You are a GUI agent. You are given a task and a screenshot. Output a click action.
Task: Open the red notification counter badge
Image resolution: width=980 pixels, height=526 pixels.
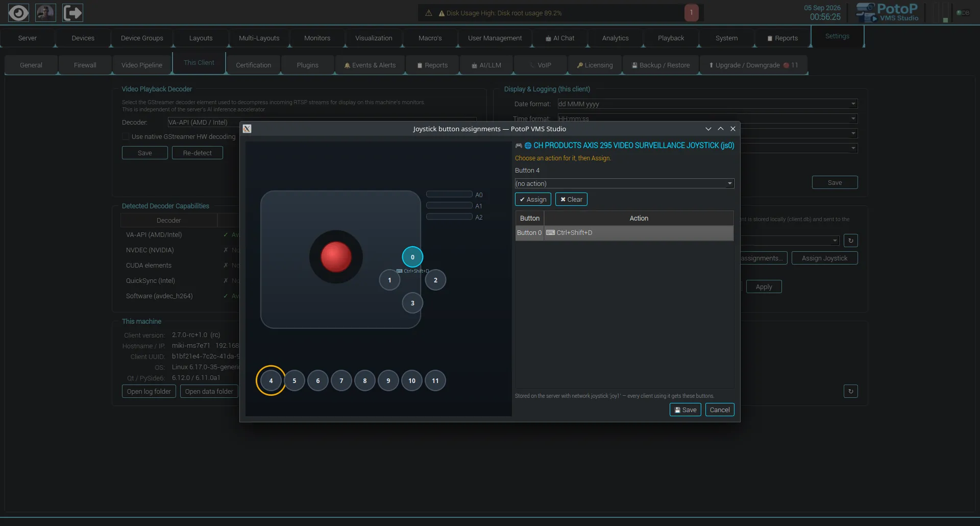pos(691,13)
